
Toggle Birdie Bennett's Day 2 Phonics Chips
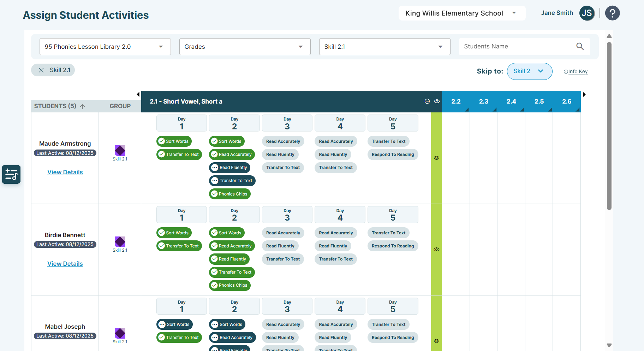pos(230,285)
